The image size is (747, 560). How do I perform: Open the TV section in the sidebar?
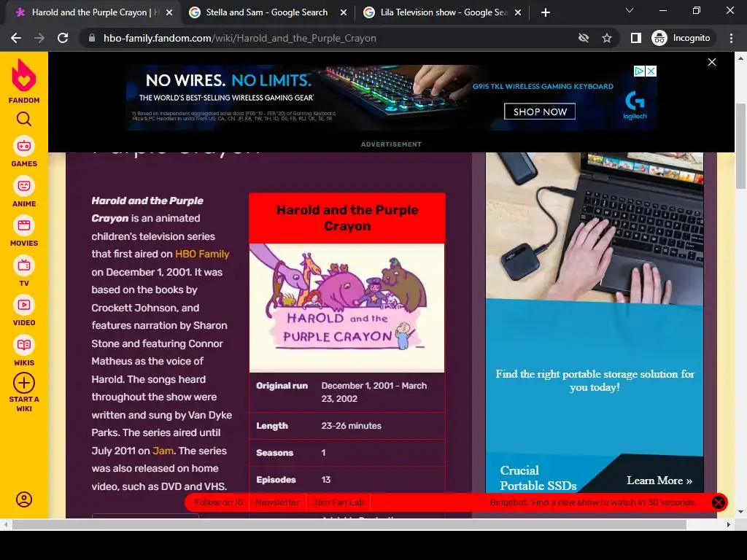(x=24, y=272)
